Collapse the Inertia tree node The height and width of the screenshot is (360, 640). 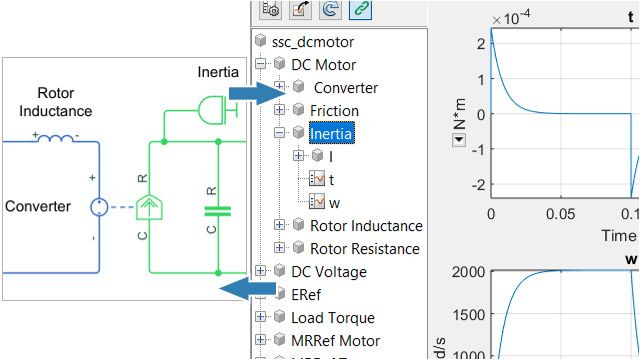(280, 133)
